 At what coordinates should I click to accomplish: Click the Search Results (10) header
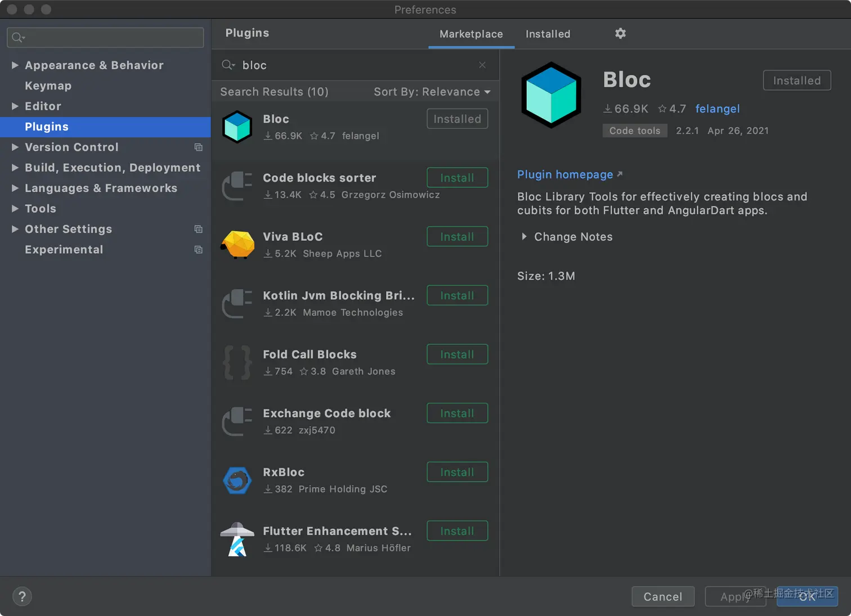[274, 92]
